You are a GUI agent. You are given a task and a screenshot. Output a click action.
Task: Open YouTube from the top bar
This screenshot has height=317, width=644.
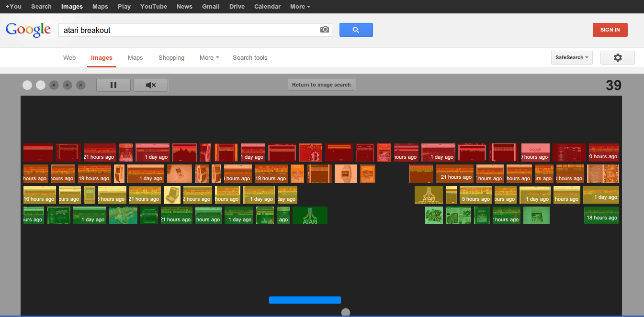pos(154,7)
